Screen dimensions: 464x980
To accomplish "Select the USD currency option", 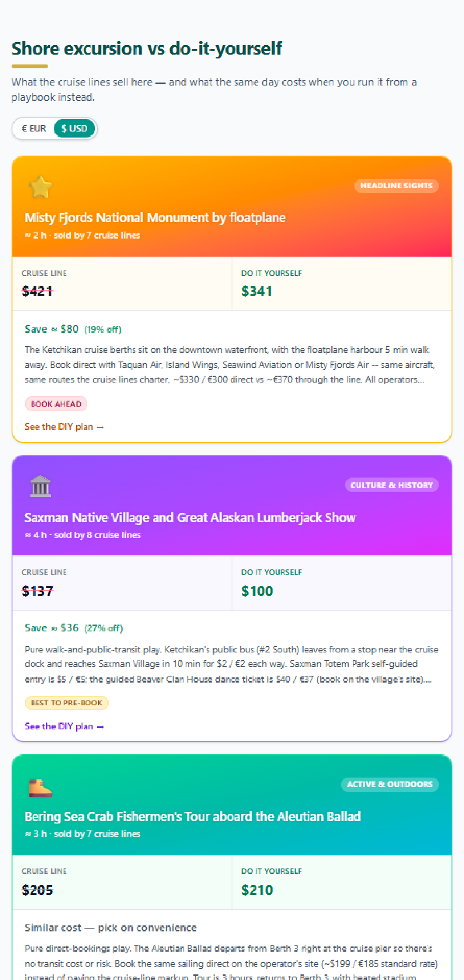I will click(74, 129).
